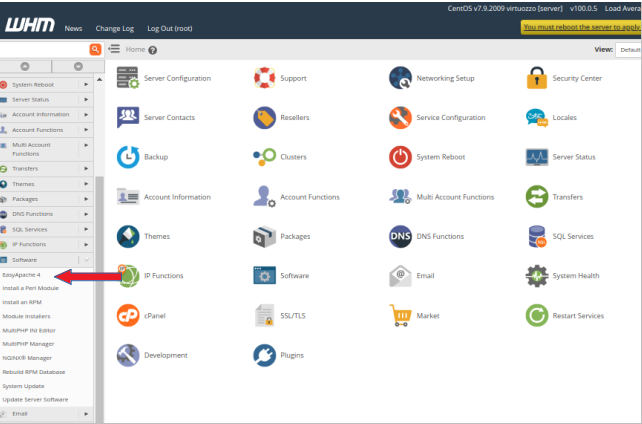Click the Home help question mark icon
Viewport: 642px width, 424px height.
pyautogui.click(x=153, y=50)
